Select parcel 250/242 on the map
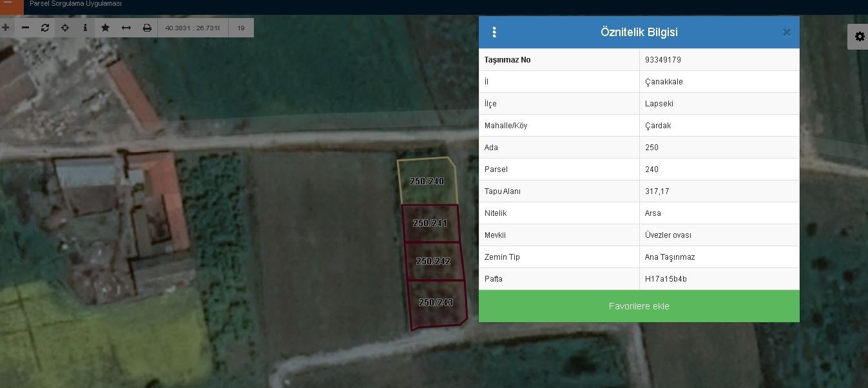Viewport: 868px width, 388px height. coord(433,262)
